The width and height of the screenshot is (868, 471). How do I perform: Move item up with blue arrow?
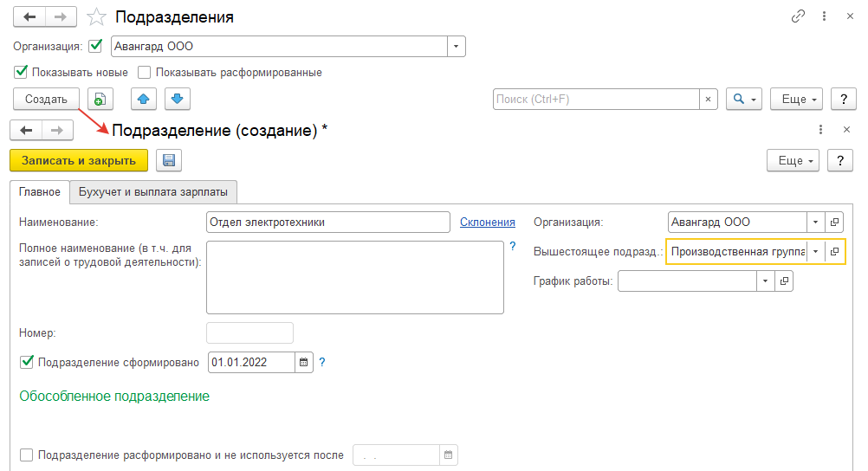(144, 100)
